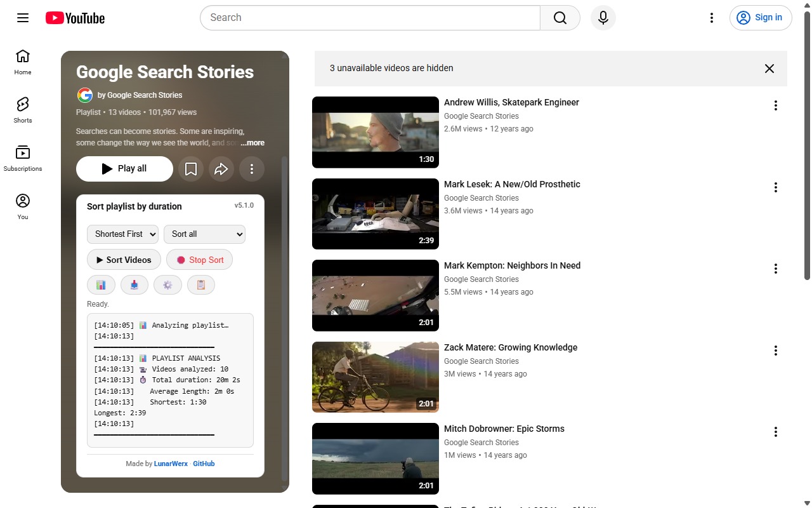The height and width of the screenshot is (508, 812).
Task: Open video title Andrew Willis, Skatepark Engineer
Action: point(511,102)
